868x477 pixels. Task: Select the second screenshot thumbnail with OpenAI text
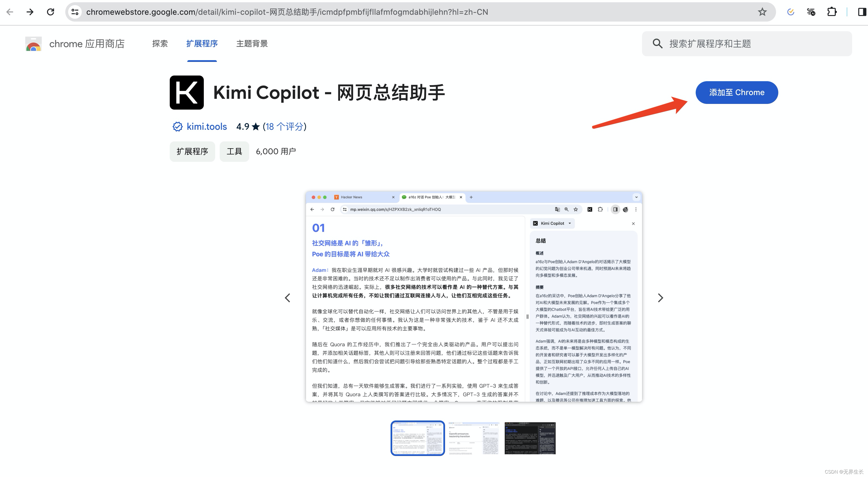[473, 438]
